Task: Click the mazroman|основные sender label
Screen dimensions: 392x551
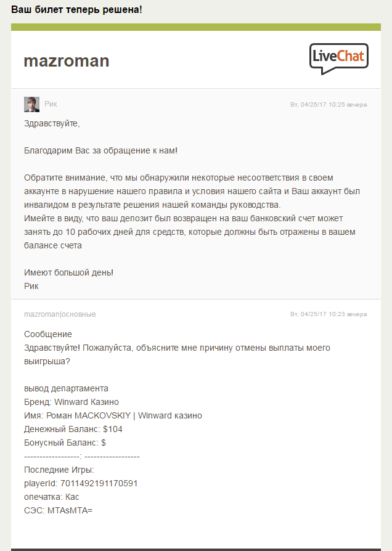Action: click(x=60, y=314)
